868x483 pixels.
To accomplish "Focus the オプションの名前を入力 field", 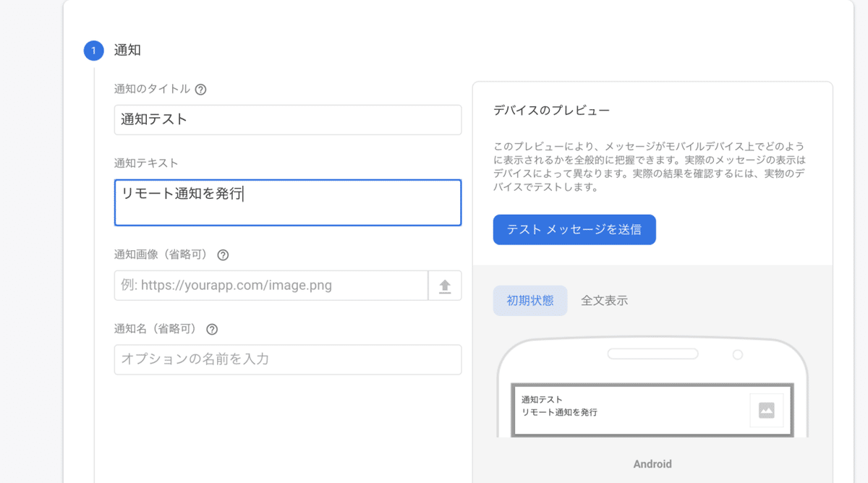I will click(287, 359).
